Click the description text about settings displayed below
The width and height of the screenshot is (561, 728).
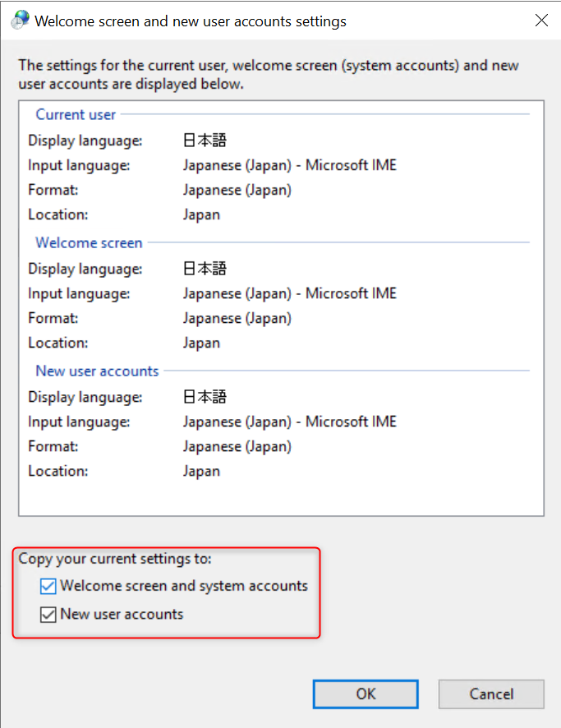point(269,75)
